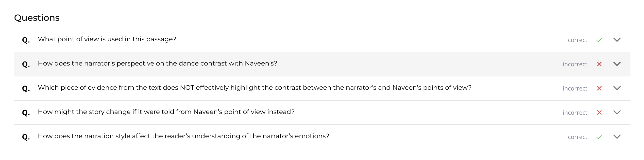This screenshot has height=160, width=644.
Task: Click 'incorrect' label on the piece of evidence question
Action: [575, 89]
